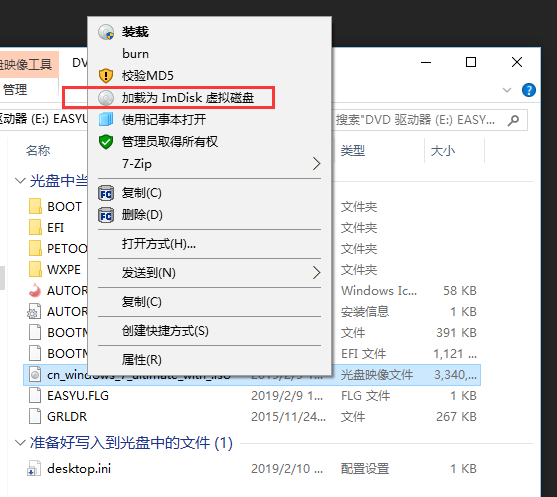
Task: Select the GRLDR file name
Action: pyautogui.click(x=67, y=416)
